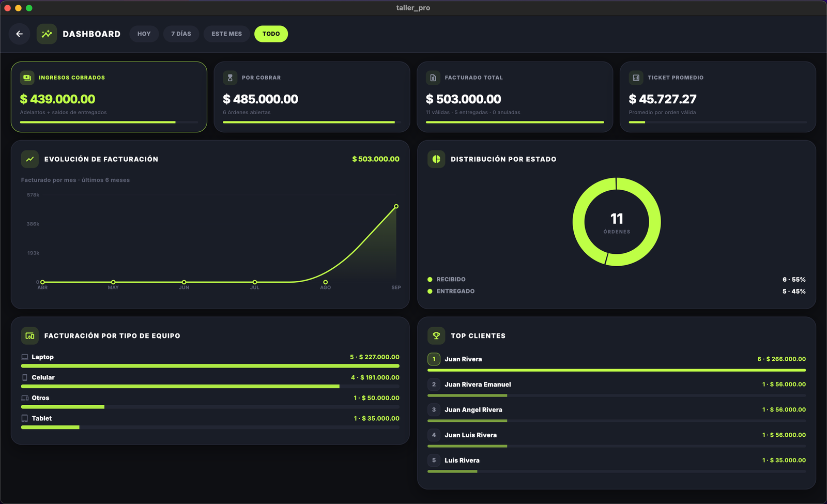Image resolution: width=827 pixels, height=504 pixels.
Task: Select client Juan Angel Rivera
Action: (x=617, y=414)
